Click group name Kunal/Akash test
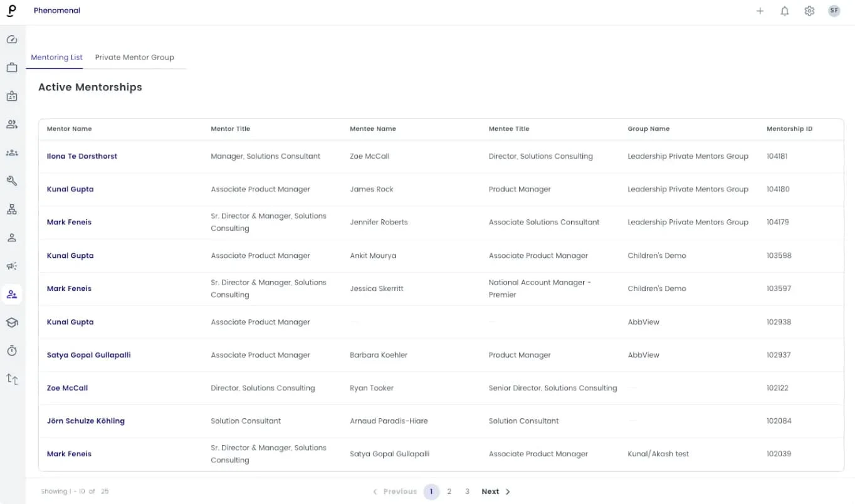 658,454
